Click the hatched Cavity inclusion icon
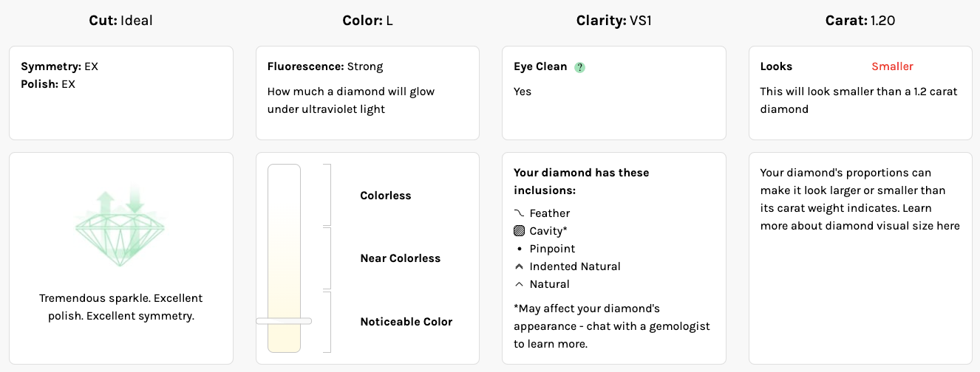This screenshot has height=372, width=980. tap(519, 231)
